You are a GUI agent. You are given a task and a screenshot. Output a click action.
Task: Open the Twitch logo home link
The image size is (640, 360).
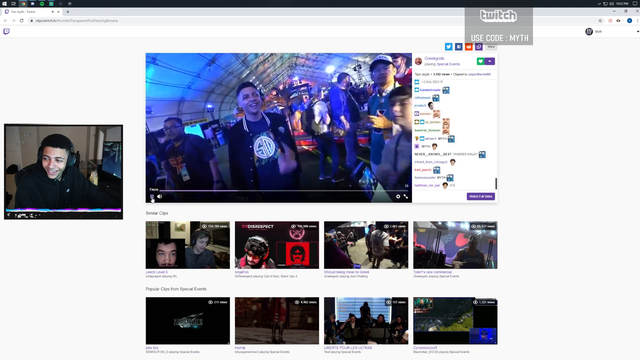tap(6, 31)
